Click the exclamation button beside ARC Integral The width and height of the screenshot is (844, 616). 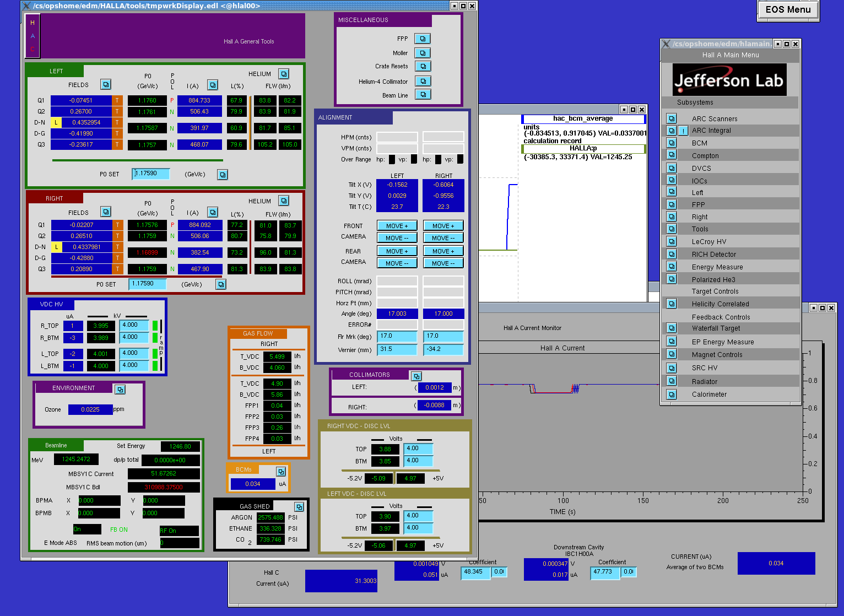683,131
